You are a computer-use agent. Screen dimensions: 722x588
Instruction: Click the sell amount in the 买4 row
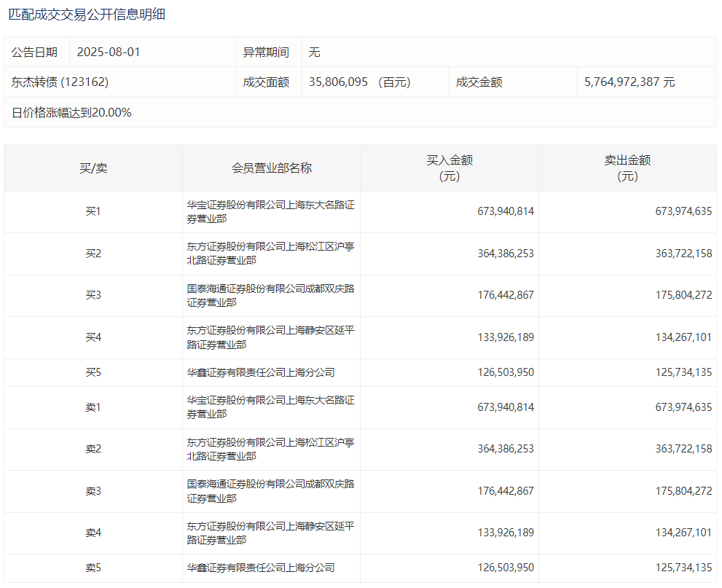[x=683, y=338]
